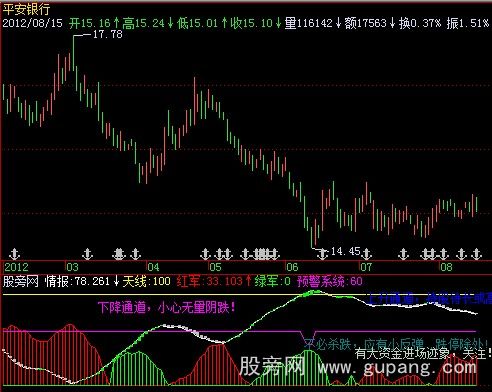This screenshot has height=392, width=492.
Task: Jump to the 05 month marker
Action: point(215,267)
